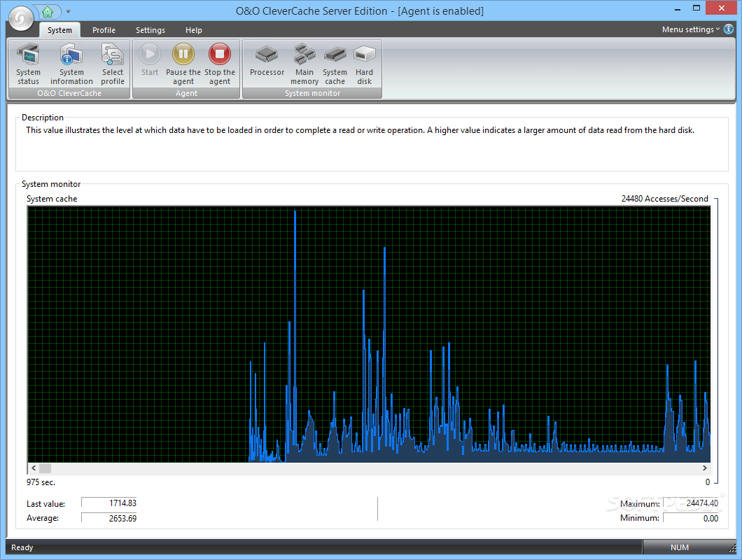Image resolution: width=742 pixels, height=560 pixels.
Task: Open System information
Action: [x=71, y=64]
